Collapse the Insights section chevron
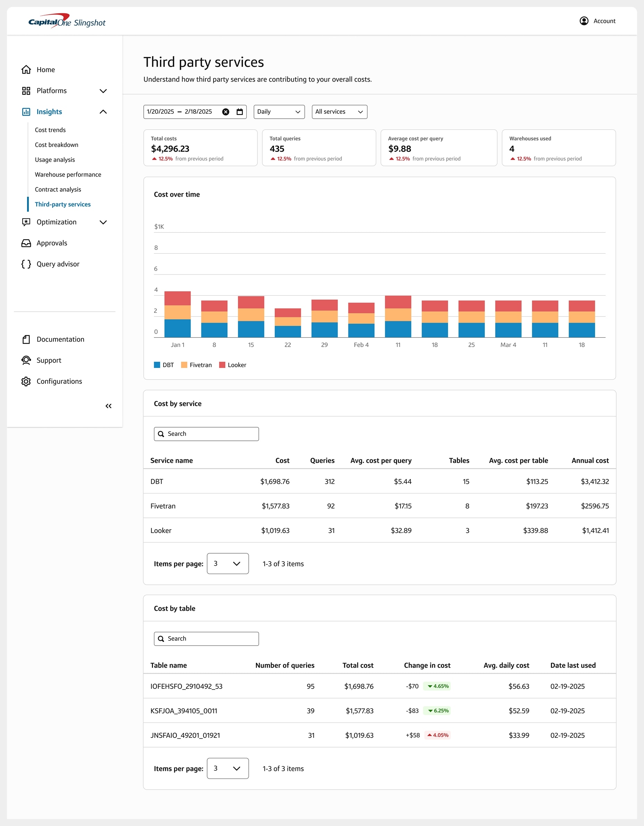 pyautogui.click(x=103, y=111)
